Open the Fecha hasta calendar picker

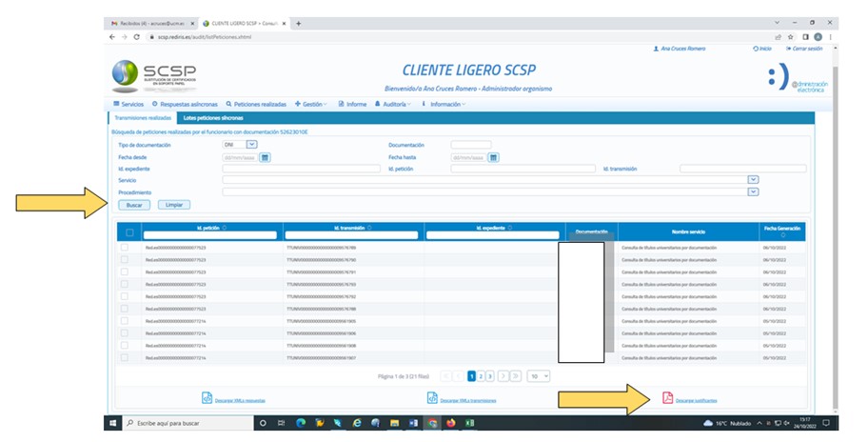pyautogui.click(x=493, y=157)
